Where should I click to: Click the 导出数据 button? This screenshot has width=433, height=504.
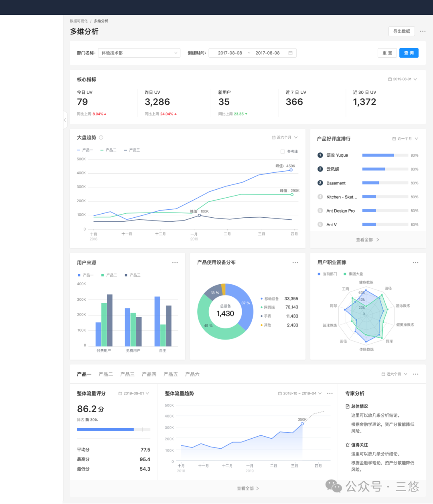pyautogui.click(x=402, y=31)
